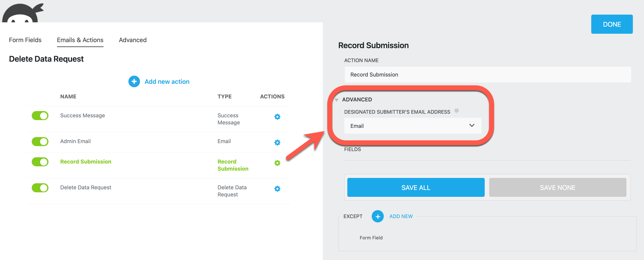Viewport: 644px width, 260px height.
Task: Turn off the Record Submission toggle
Action: tap(40, 162)
